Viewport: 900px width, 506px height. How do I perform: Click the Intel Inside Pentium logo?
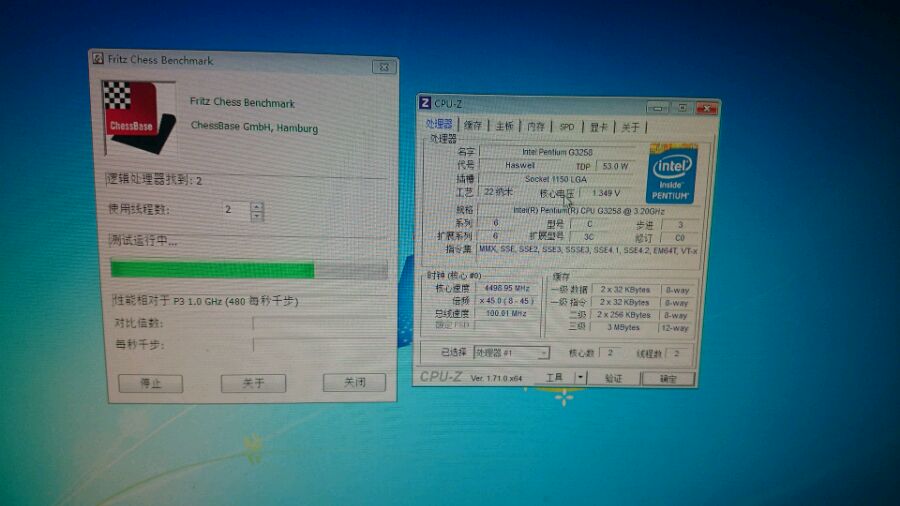pos(672,173)
